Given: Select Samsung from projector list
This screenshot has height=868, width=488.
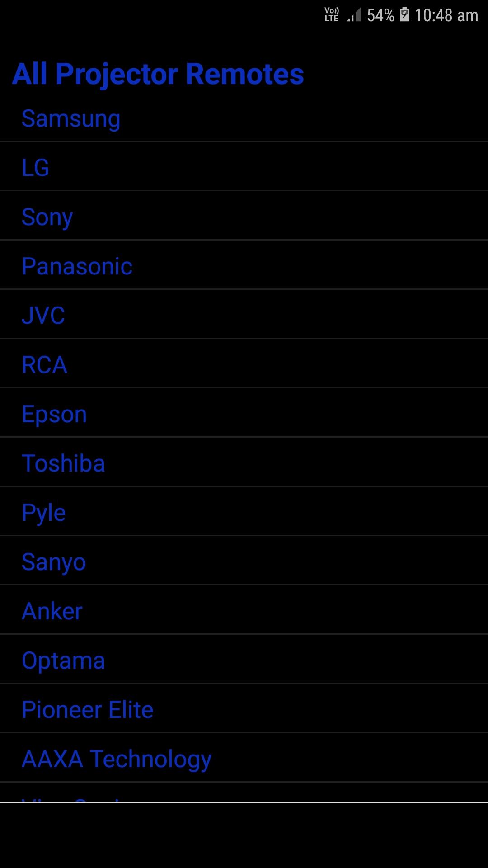Looking at the screenshot, I should pos(244,118).
